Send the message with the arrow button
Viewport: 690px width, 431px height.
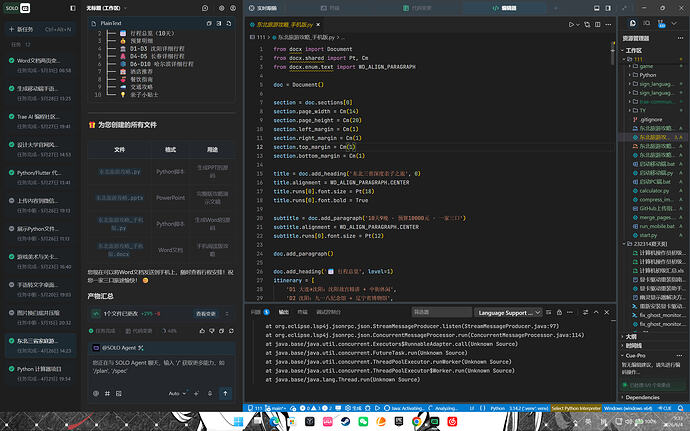(225, 393)
